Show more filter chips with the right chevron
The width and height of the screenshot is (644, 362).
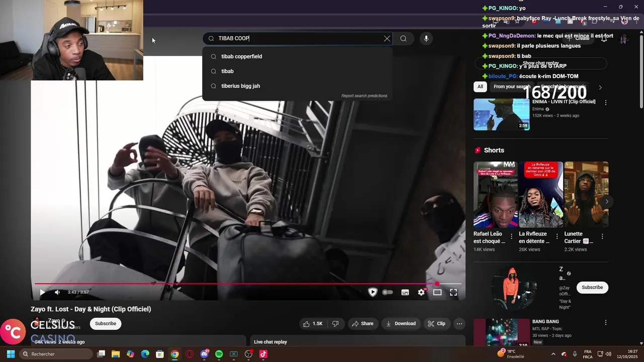tap(600, 87)
